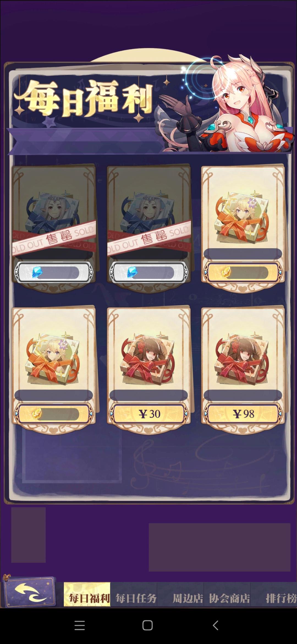Switch to the 周边店 tab

tap(187, 598)
